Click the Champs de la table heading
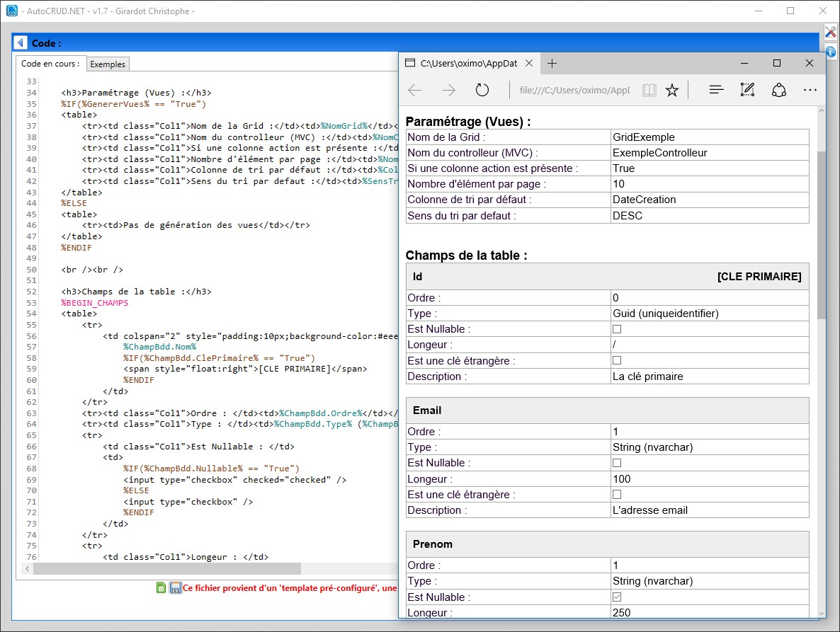 466,255
